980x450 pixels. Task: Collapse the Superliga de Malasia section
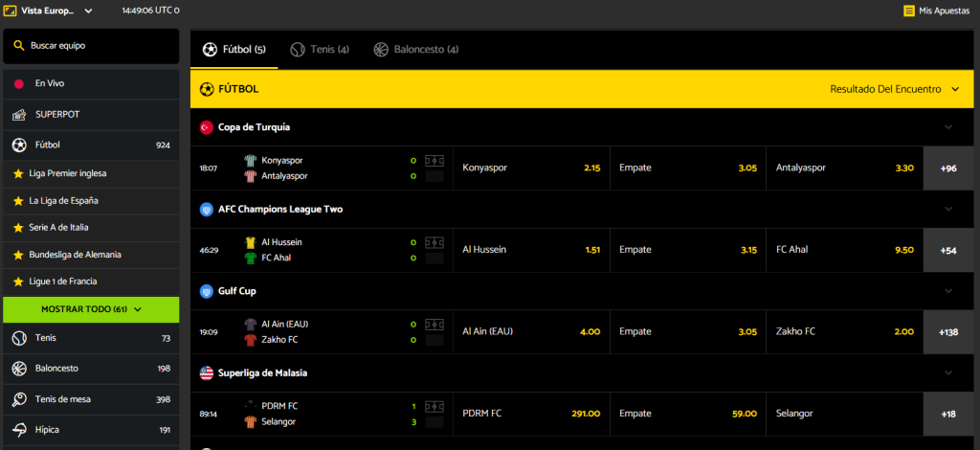coord(948,373)
